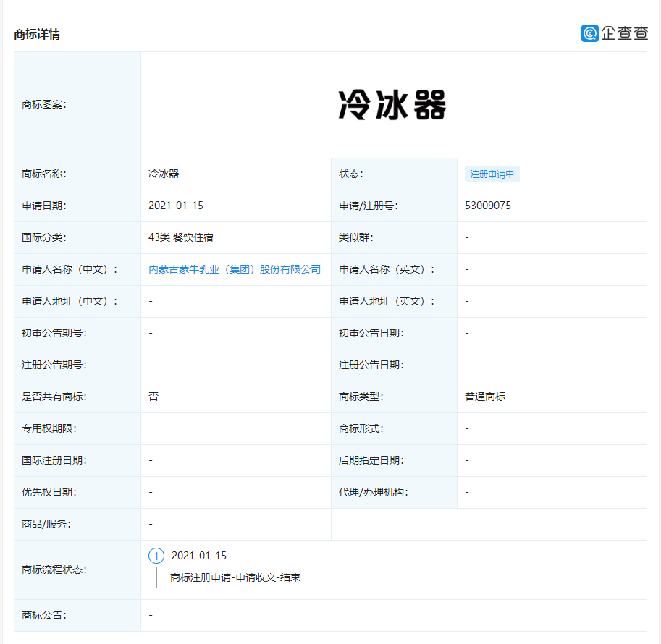Click the timeline date 2021-01-15 entry
The width and height of the screenshot is (661, 644).
(x=199, y=556)
